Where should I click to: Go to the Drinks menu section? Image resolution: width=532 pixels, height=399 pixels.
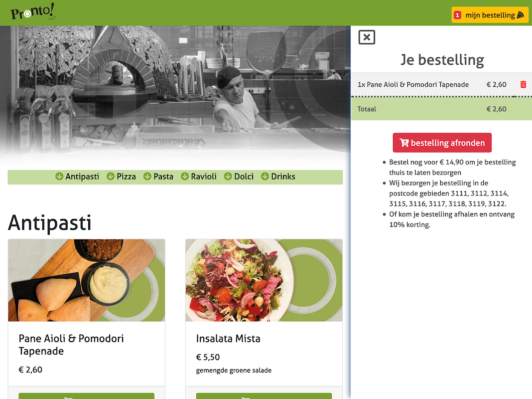[278, 177]
